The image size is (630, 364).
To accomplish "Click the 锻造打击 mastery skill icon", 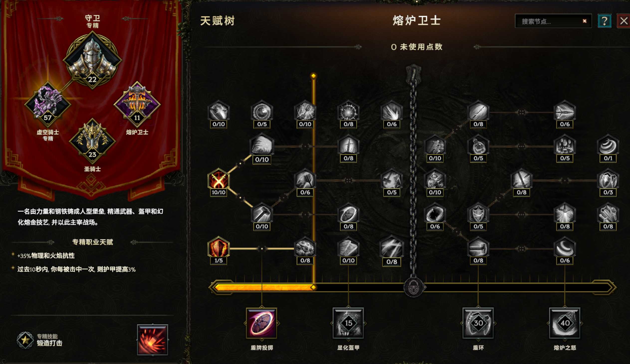I will (x=152, y=340).
